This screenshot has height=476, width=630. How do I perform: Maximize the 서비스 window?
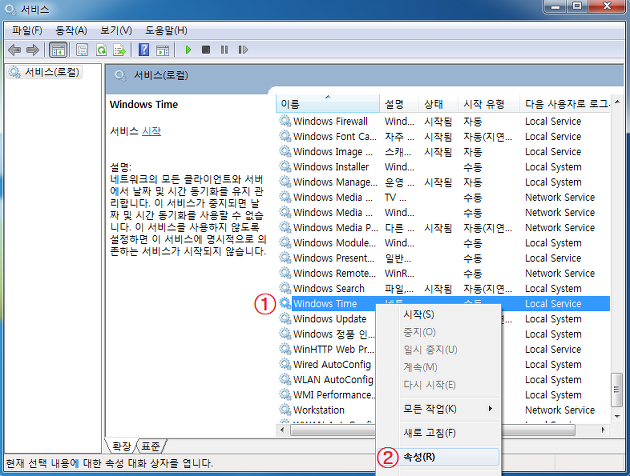577,6
